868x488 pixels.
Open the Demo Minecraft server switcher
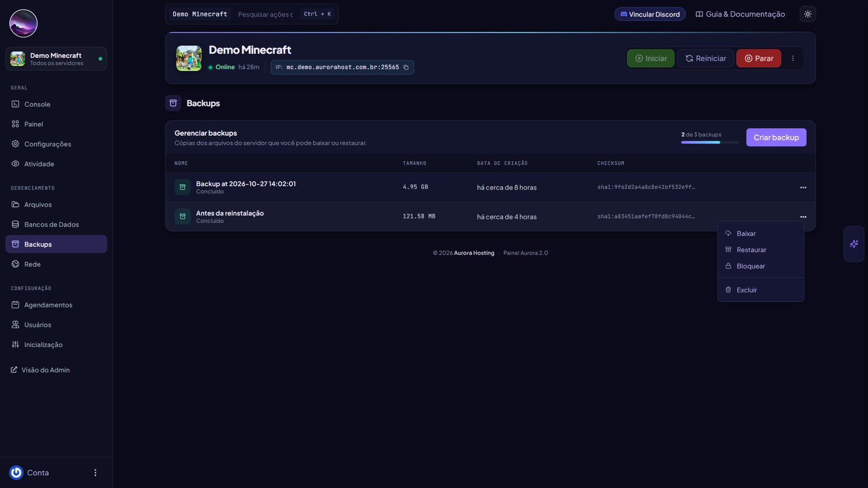pos(56,59)
